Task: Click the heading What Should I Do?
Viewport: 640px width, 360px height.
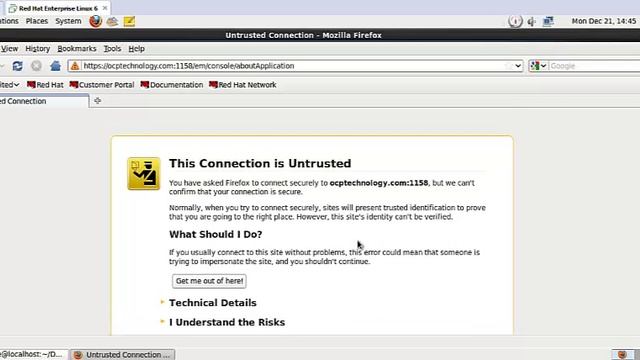Action: tap(216, 234)
